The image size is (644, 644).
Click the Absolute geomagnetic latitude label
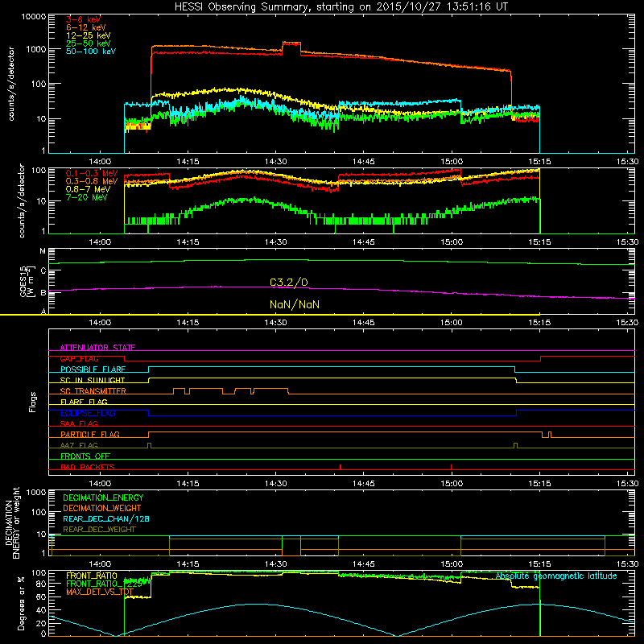coord(556,576)
